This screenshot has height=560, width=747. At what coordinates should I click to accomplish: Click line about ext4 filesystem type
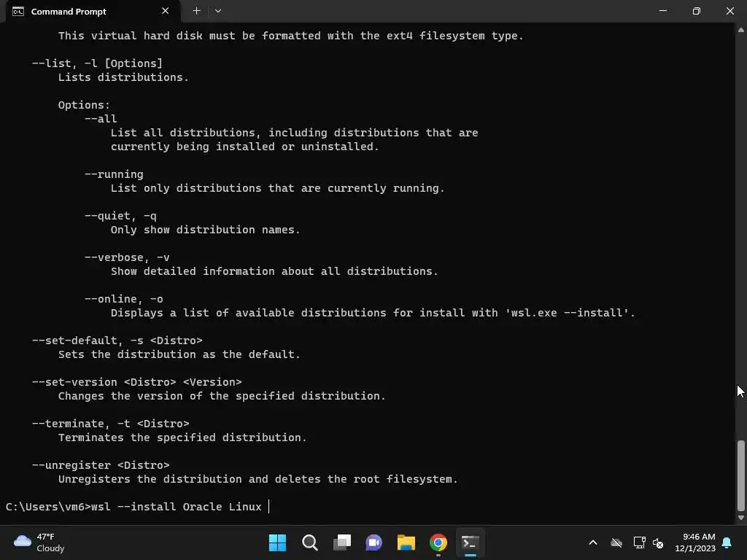point(290,36)
